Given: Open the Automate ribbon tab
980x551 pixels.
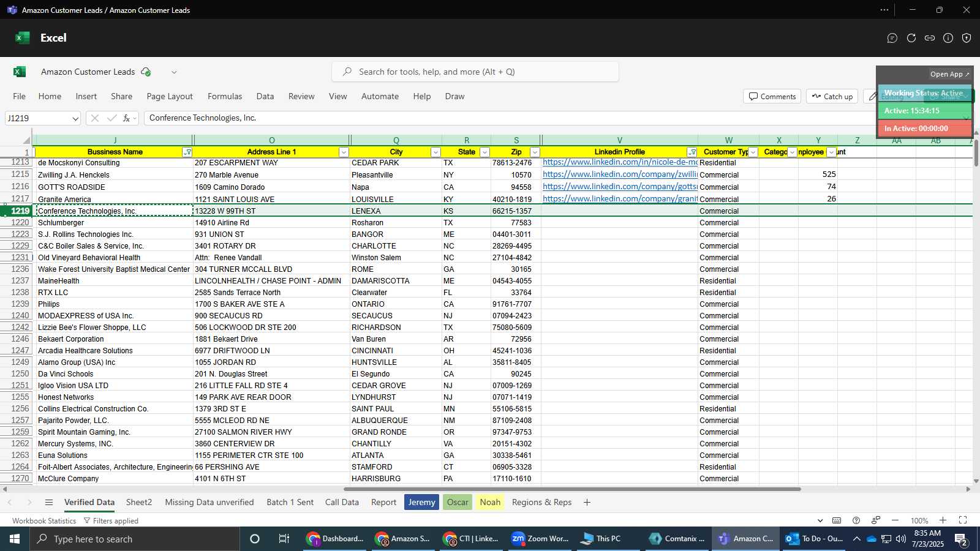Looking at the screenshot, I should click(x=380, y=96).
